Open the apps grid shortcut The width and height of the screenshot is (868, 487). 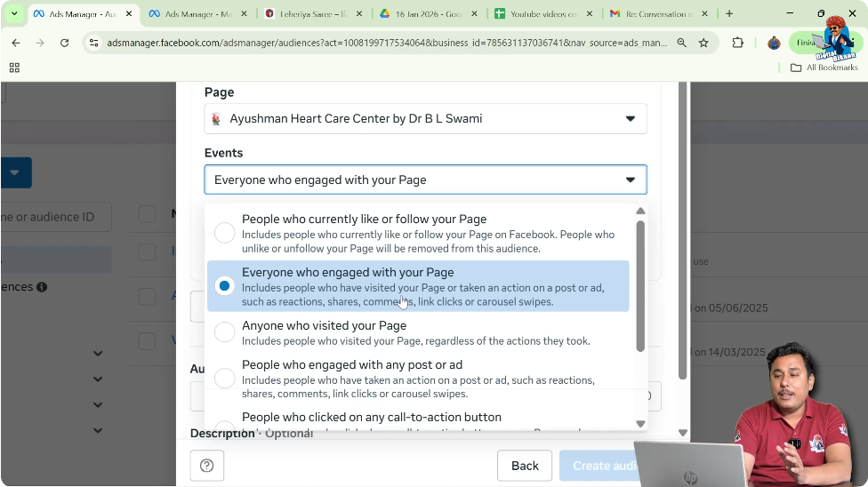14,68
